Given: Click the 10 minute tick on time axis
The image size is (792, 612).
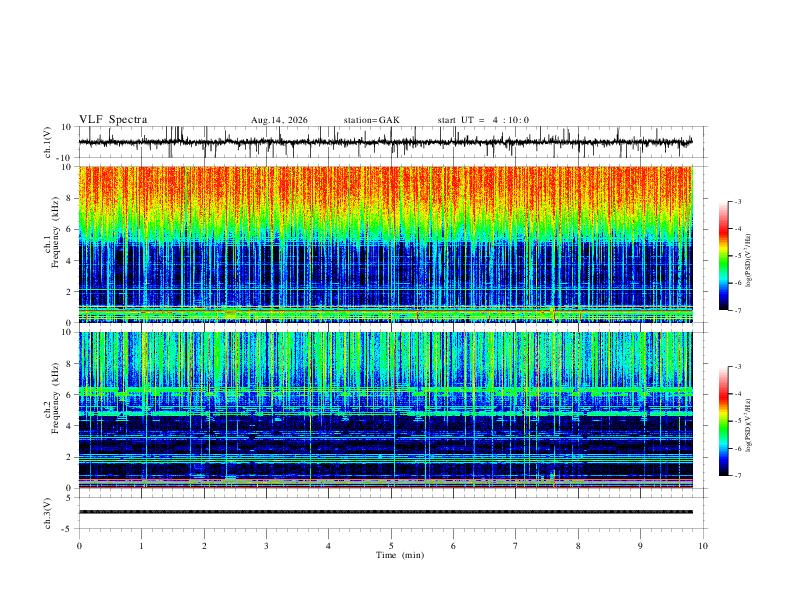Looking at the screenshot, I should coord(703,546).
